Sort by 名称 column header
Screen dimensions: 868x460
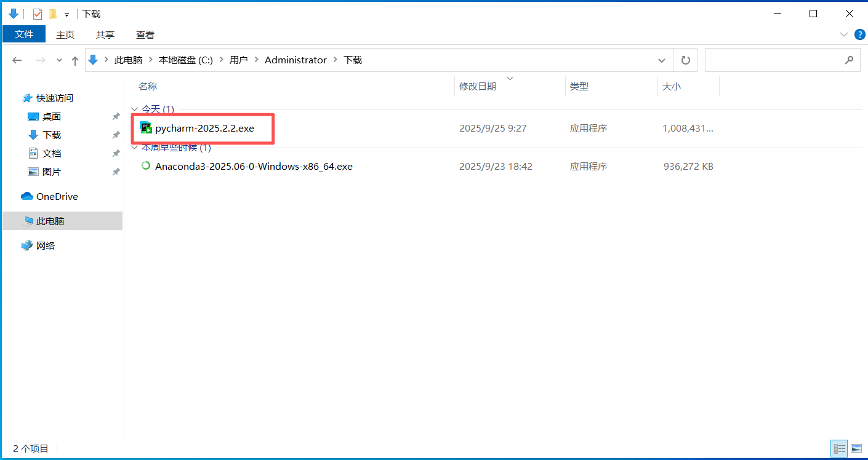148,87
